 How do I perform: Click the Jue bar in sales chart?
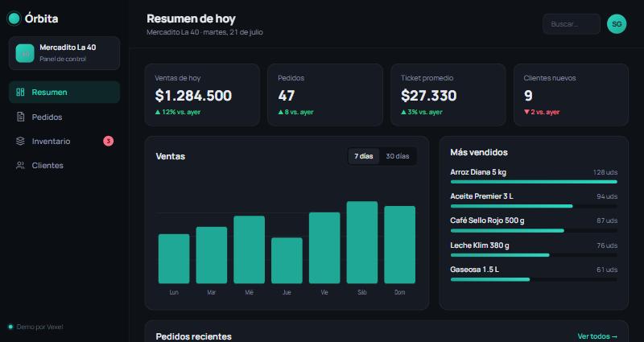[287, 260]
